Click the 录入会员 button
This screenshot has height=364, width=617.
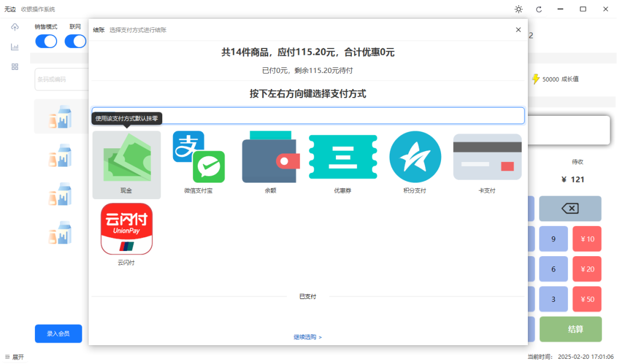pos(58,333)
